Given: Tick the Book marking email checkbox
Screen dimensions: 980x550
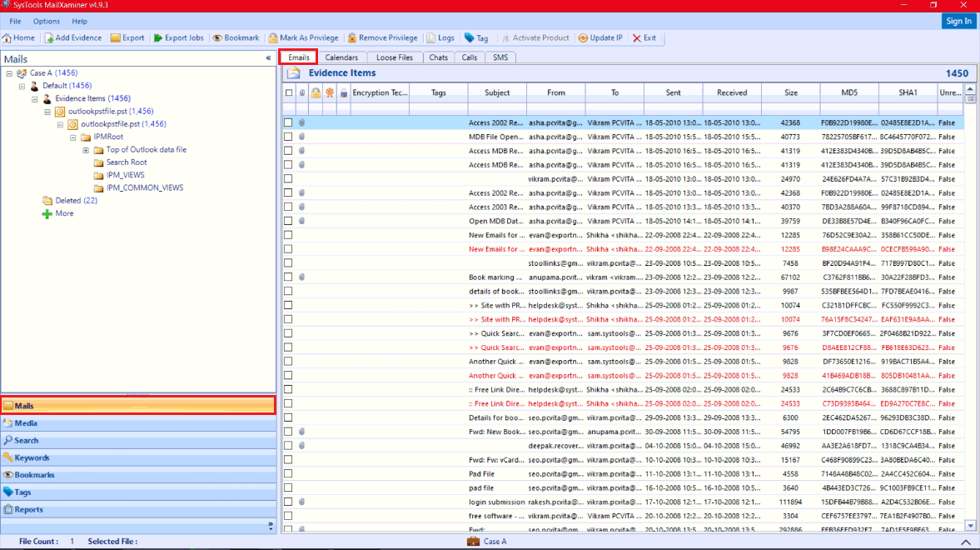Looking at the screenshot, I should tap(288, 277).
